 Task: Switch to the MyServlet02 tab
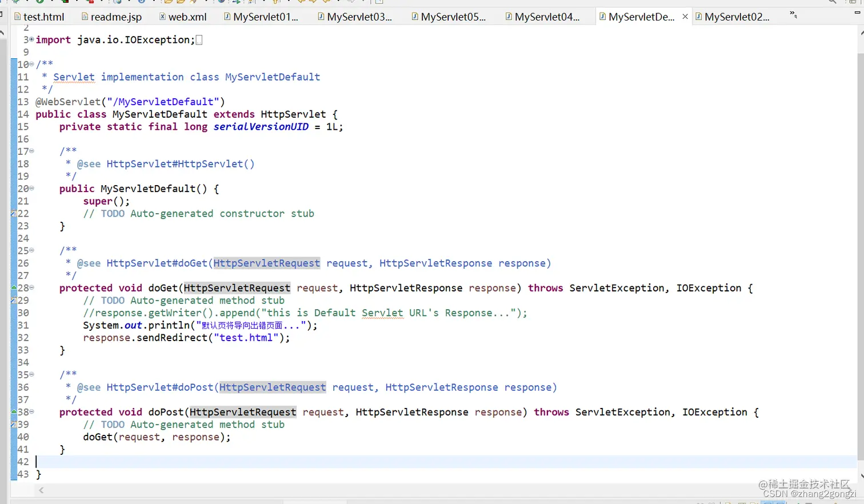pyautogui.click(x=733, y=17)
